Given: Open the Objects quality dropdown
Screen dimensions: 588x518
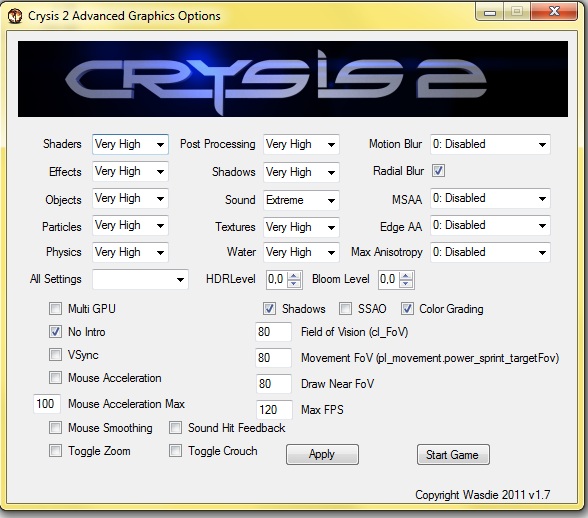Looking at the screenshot, I should [x=130, y=198].
